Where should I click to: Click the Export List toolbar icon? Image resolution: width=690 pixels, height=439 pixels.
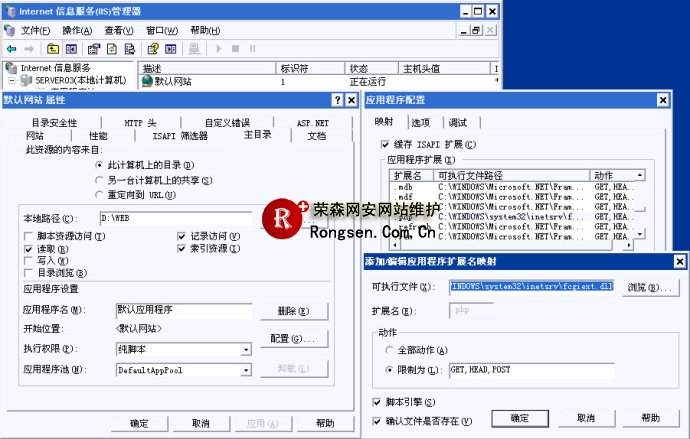131,48
